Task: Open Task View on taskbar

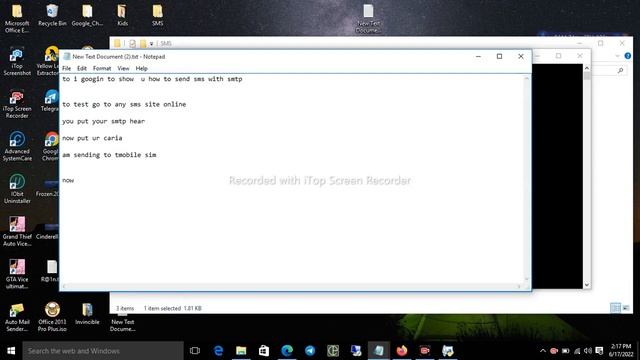Action: tap(195, 351)
